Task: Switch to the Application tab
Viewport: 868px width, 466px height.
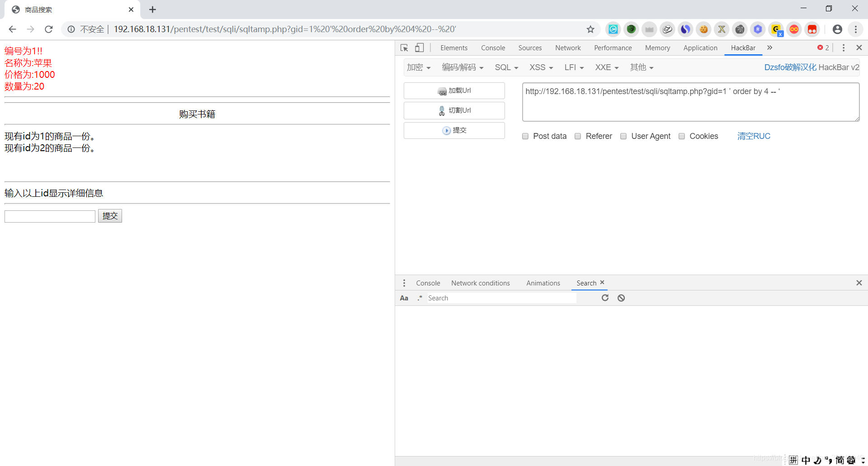Action: [700, 48]
